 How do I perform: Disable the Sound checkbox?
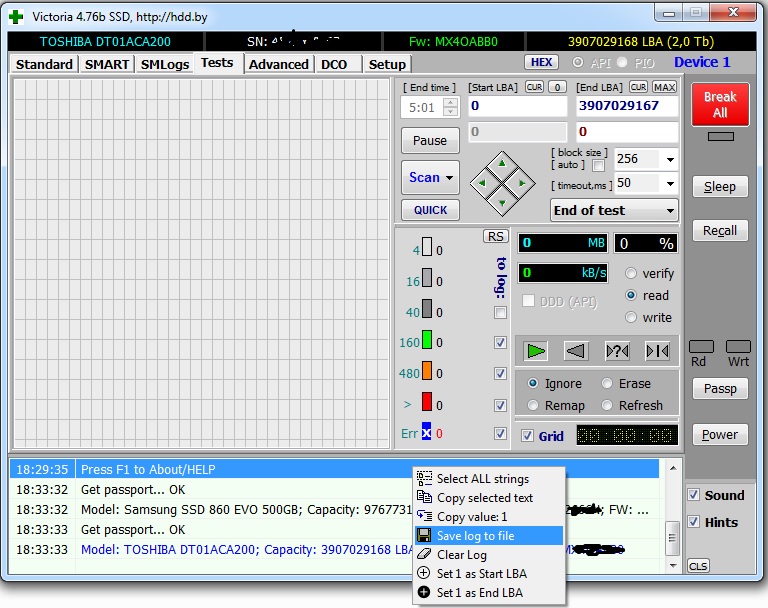(694, 494)
